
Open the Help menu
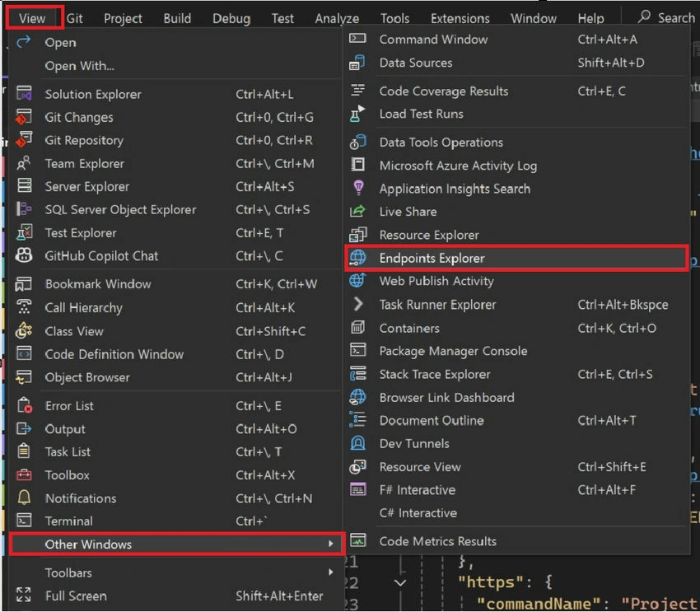(590, 18)
